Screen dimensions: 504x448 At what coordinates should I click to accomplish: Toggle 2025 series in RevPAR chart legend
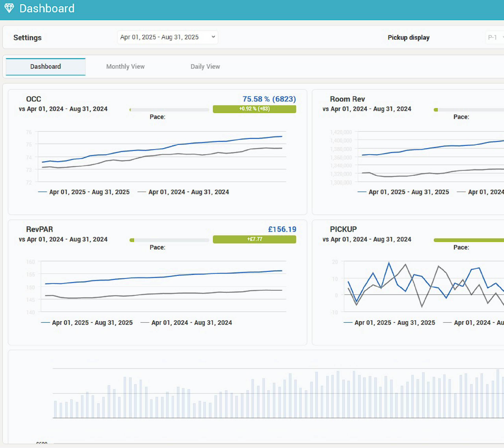point(87,322)
